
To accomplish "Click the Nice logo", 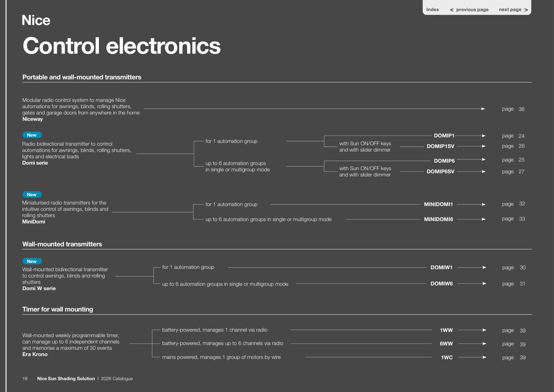I will pos(36,20).
